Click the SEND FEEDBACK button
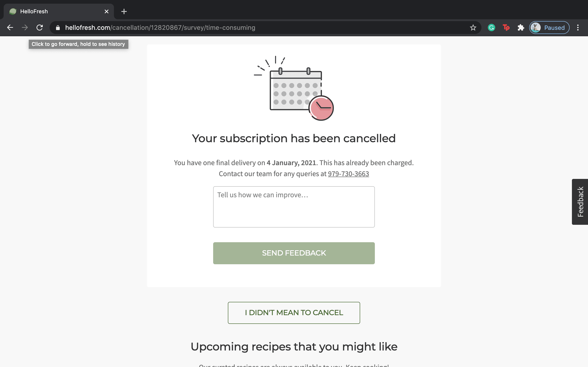588x367 pixels. point(294,253)
